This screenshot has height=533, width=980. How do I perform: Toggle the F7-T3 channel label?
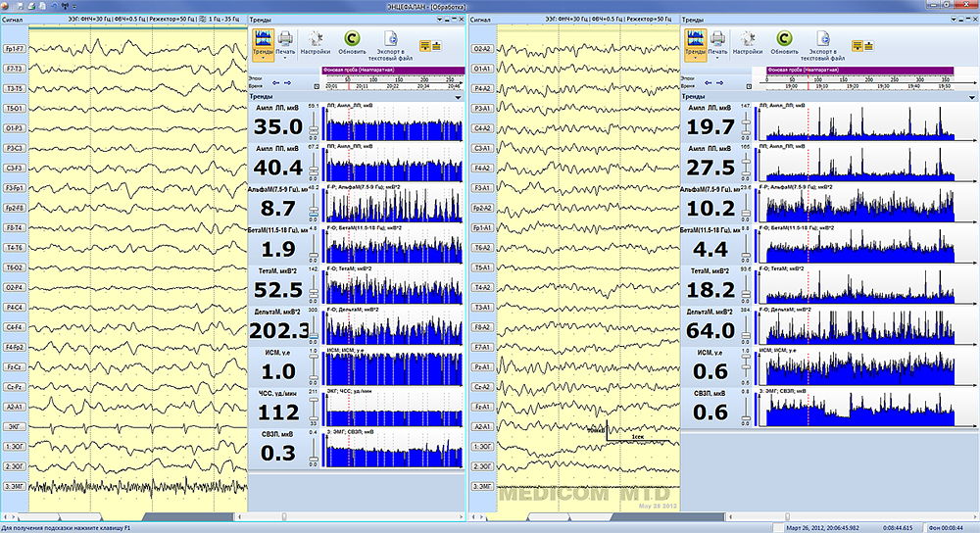(x=14, y=69)
